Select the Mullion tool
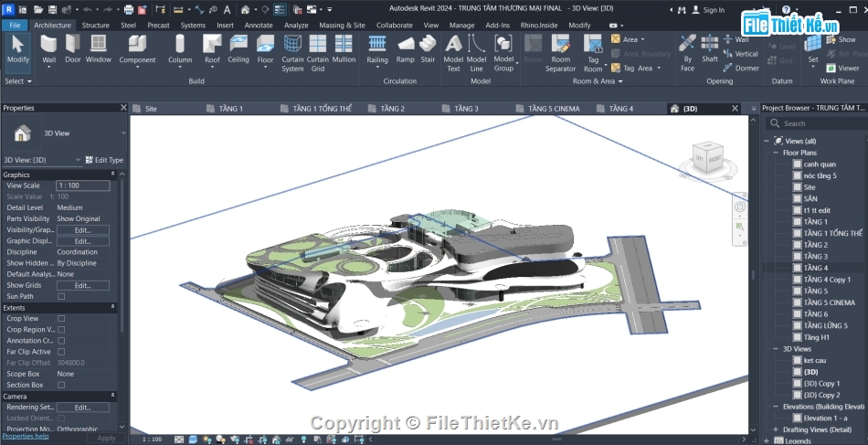 pos(344,48)
